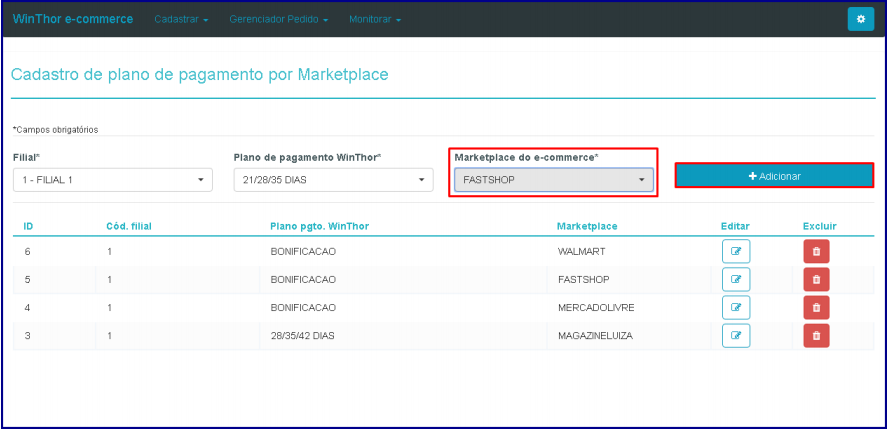889x431 pixels.
Task: Click the Plano pgto. WinThor header
Action: click(x=320, y=226)
